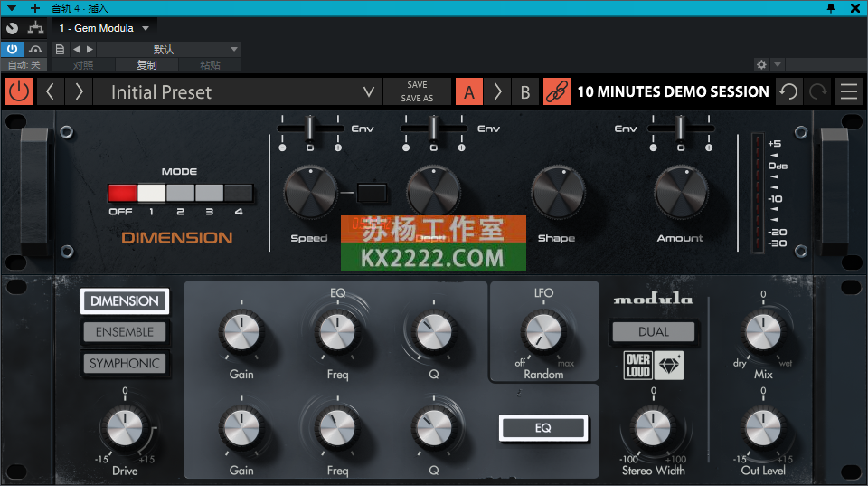Click the preset file document icon
The height and width of the screenshot is (486, 868).
tap(60, 49)
